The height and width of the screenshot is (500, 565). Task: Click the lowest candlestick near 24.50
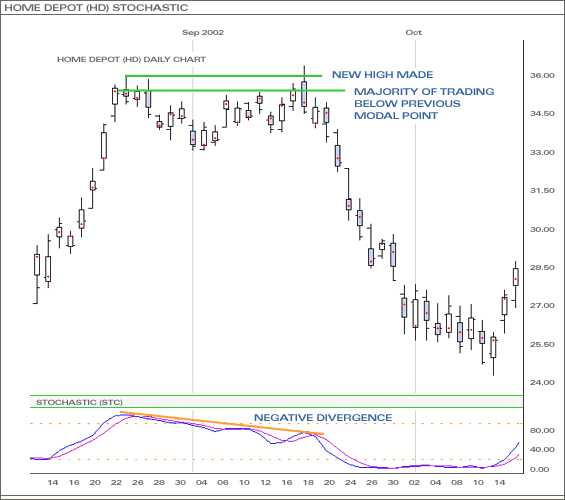click(x=493, y=354)
